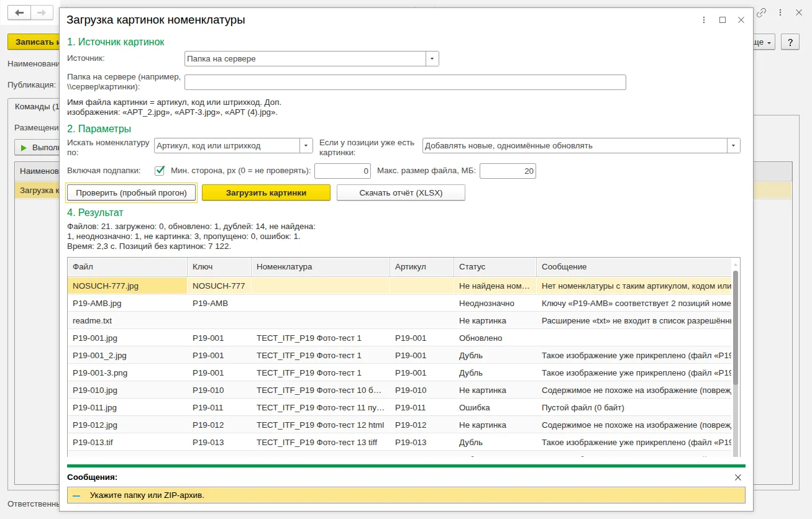Click Проверить (пробный прогон) button
Screen dimensions: 812x519
click(x=131, y=193)
